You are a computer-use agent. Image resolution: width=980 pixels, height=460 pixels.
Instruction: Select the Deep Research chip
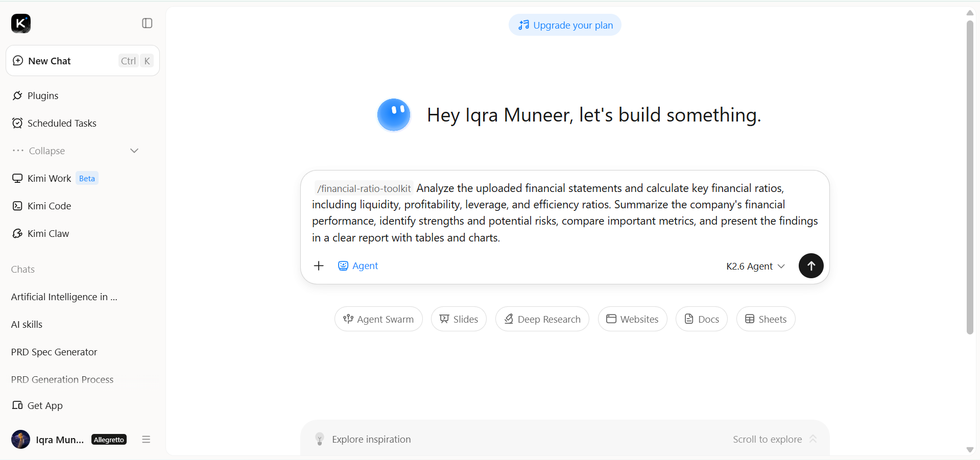click(x=542, y=319)
